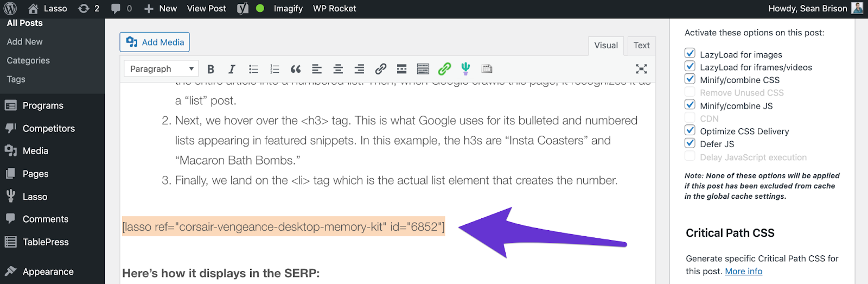Enable distraction-free fullscreen mode
868x284 pixels.
(641, 69)
